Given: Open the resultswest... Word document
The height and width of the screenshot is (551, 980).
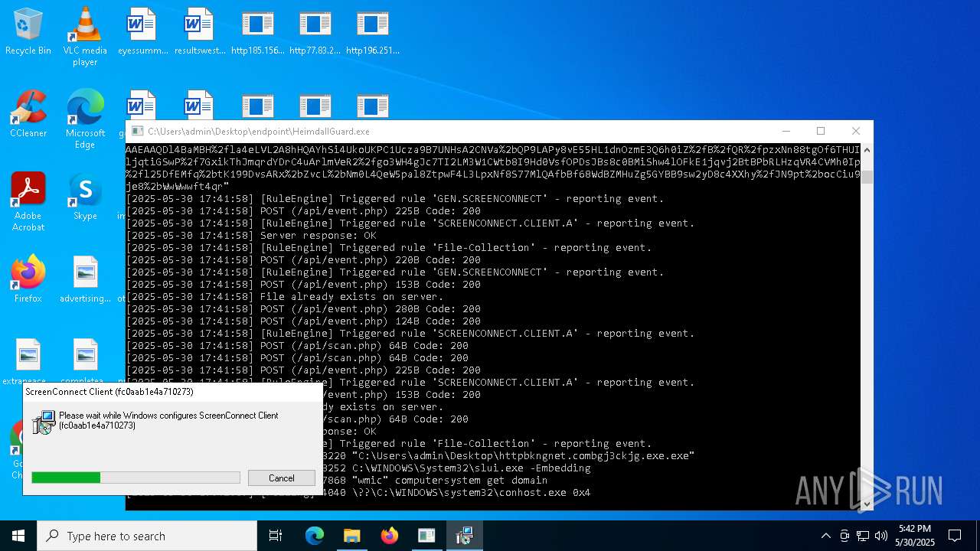Looking at the screenshot, I should click(x=200, y=32).
